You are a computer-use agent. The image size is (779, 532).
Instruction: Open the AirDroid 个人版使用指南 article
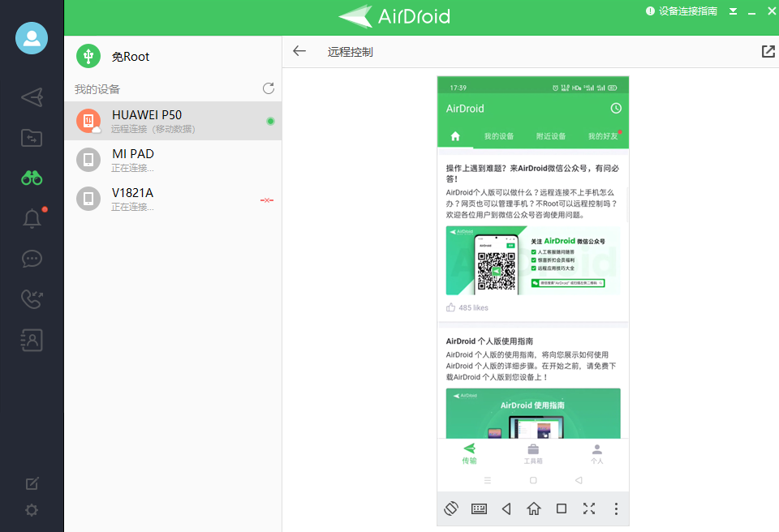click(x=489, y=341)
